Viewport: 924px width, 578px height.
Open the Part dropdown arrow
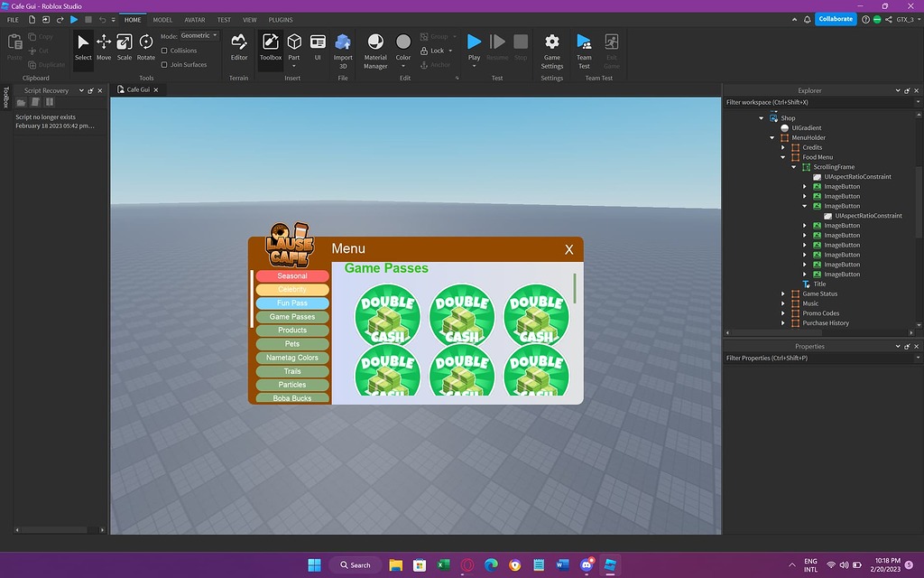coord(294,65)
